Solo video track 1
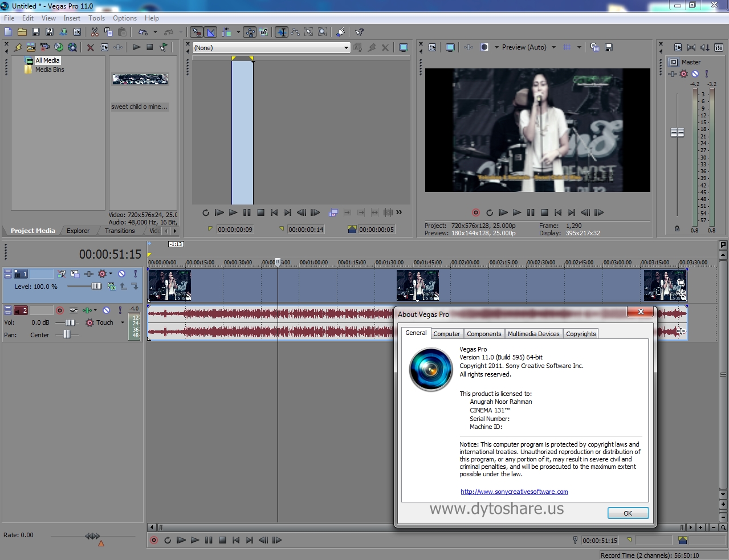This screenshot has width=729, height=560. point(136,274)
